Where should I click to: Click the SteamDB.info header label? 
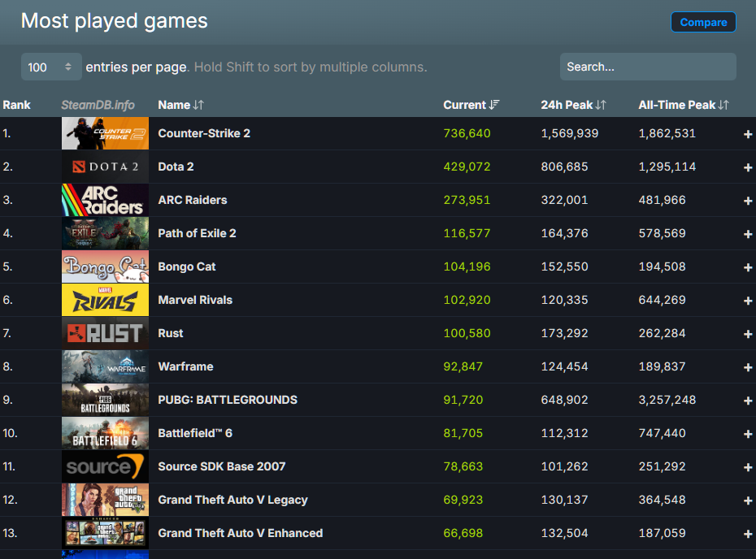(98, 105)
